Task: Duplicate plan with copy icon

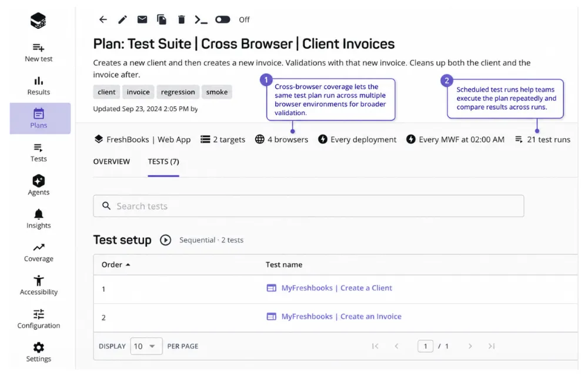Action: point(162,19)
